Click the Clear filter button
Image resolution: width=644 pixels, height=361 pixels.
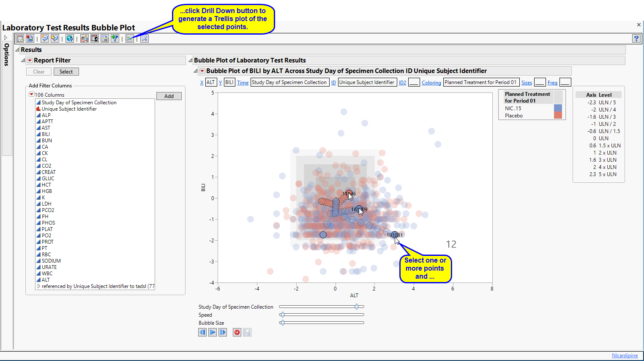pos(39,72)
